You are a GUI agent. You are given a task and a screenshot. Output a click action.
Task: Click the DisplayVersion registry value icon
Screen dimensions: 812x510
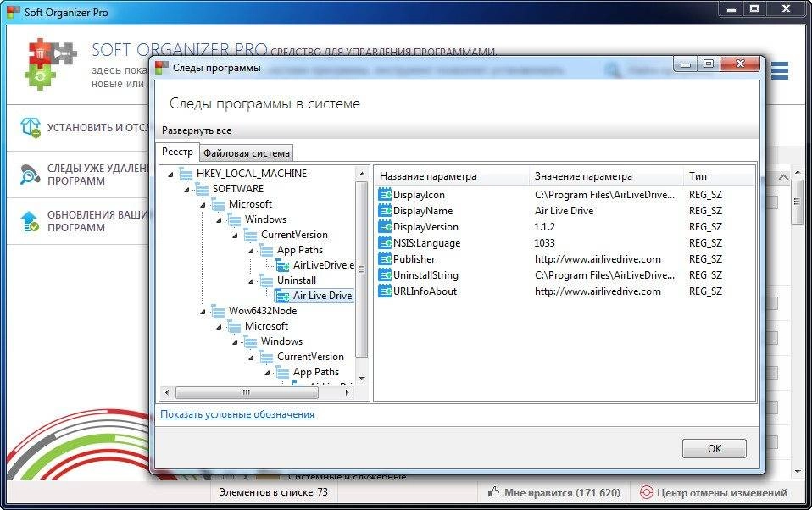(385, 227)
